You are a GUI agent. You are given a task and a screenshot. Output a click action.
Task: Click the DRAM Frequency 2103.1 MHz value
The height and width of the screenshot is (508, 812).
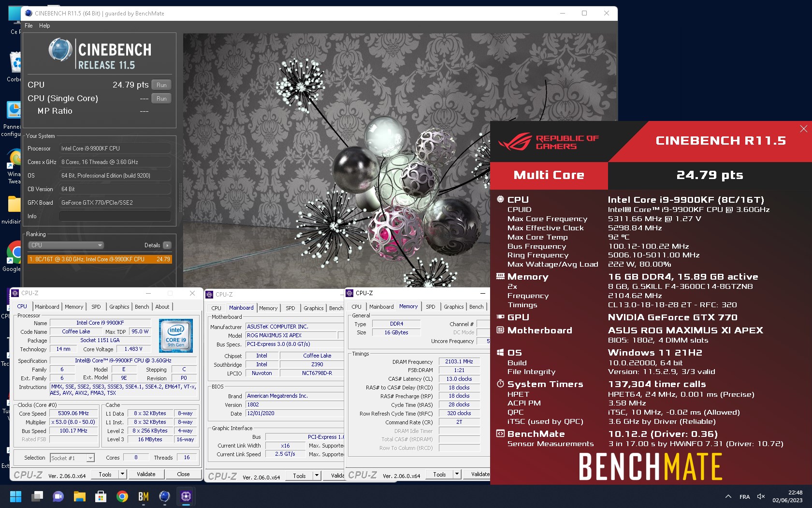pos(459,361)
